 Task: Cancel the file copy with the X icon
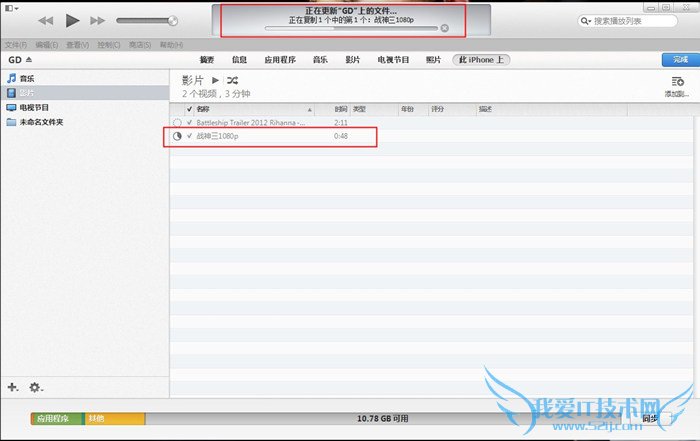pos(445,28)
